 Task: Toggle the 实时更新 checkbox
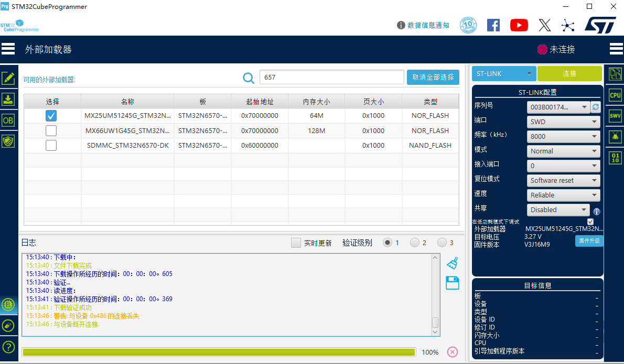tap(296, 243)
